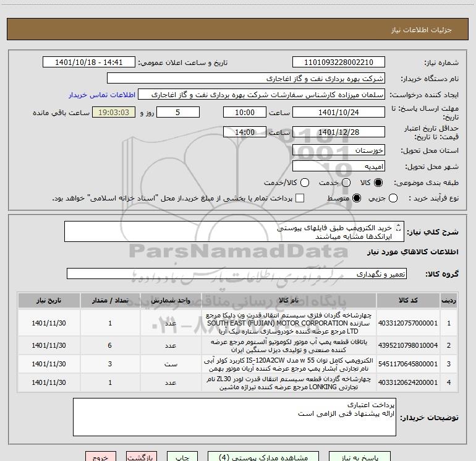Click the پرداخت اعتباری note text
This screenshot has width=476, height=461.
(x=371, y=405)
